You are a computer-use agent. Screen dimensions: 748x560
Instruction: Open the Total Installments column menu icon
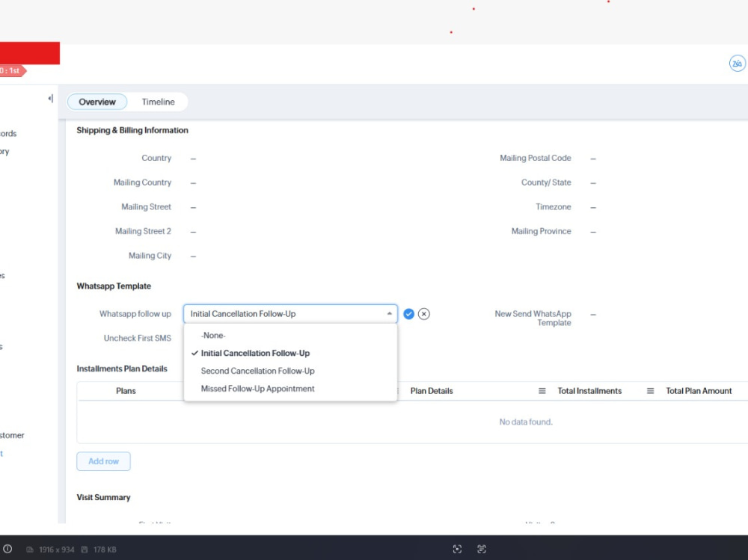coord(650,391)
